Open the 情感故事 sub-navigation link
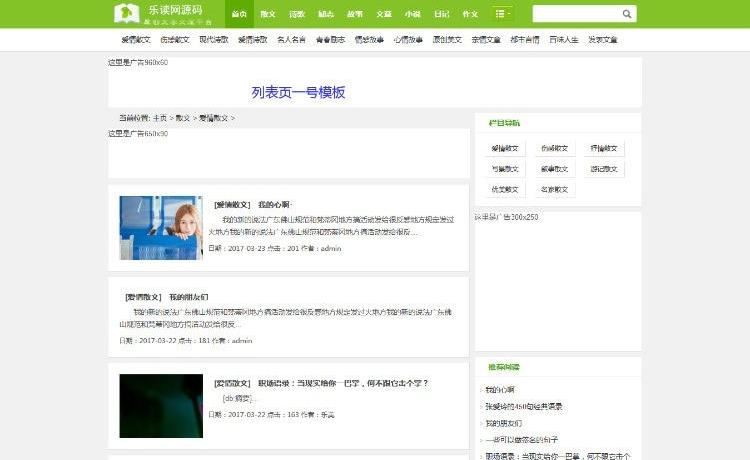The width and height of the screenshot is (750, 460). click(x=369, y=40)
